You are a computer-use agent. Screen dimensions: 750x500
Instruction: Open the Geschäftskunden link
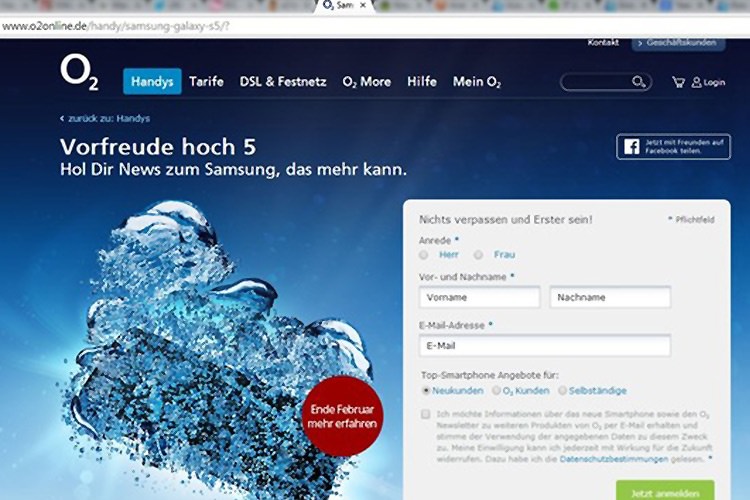pyautogui.click(x=678, y=44)
